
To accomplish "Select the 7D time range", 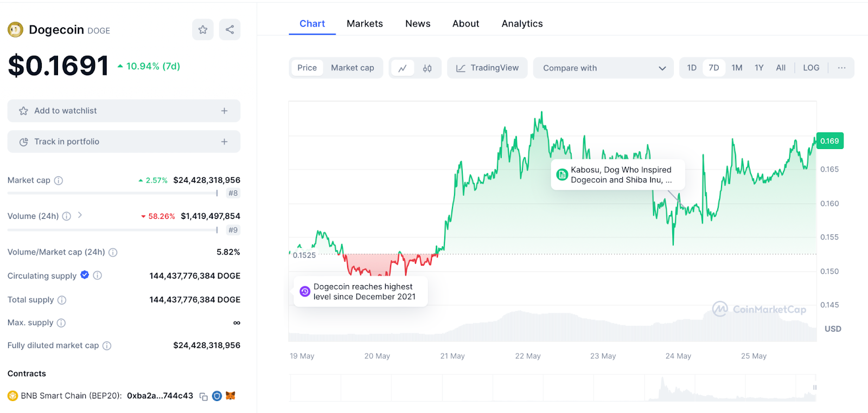I will click(x=714, y=68).
